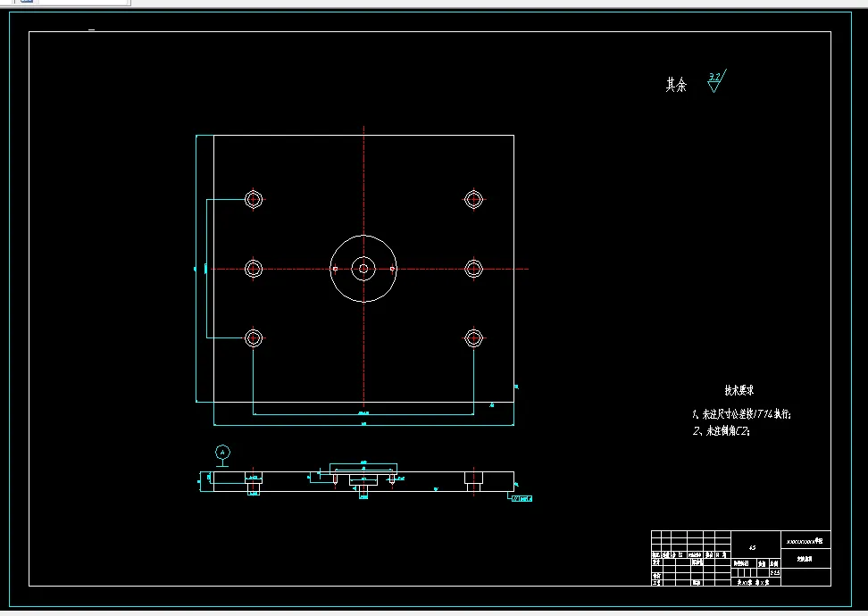Select the bottom-left counterbored hole in plan view
This screenshot has width=868, height=616.
pyautogui.click(x=254, y=338)
